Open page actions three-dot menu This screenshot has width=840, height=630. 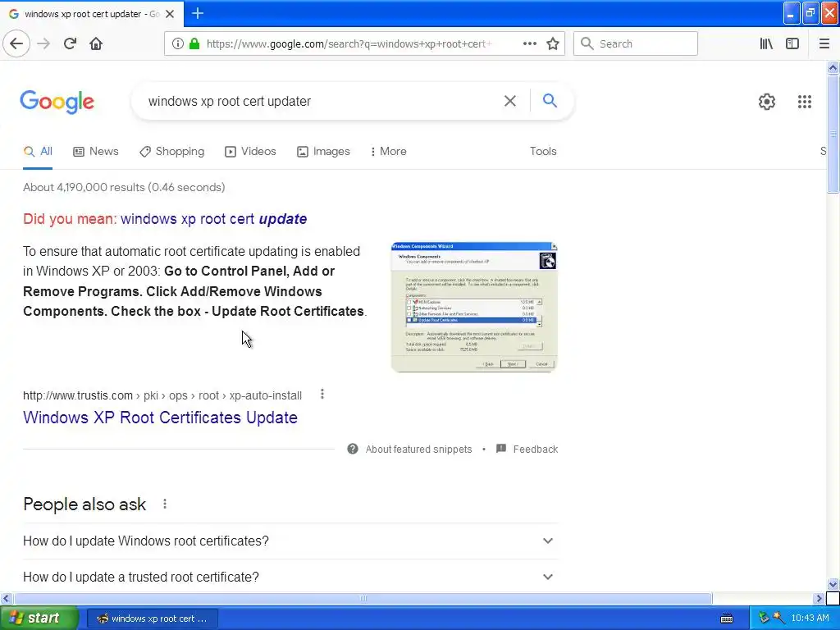pos(529,43)
